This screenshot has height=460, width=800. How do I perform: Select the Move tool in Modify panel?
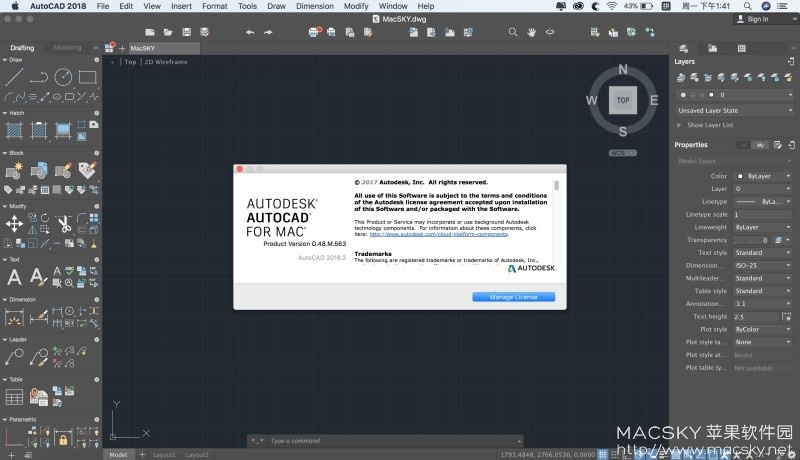(x=14, y=224)
